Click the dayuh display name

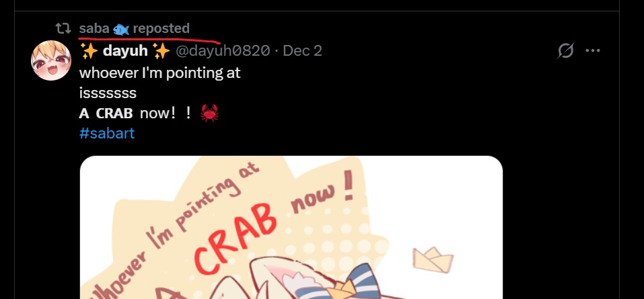point(125,51)
